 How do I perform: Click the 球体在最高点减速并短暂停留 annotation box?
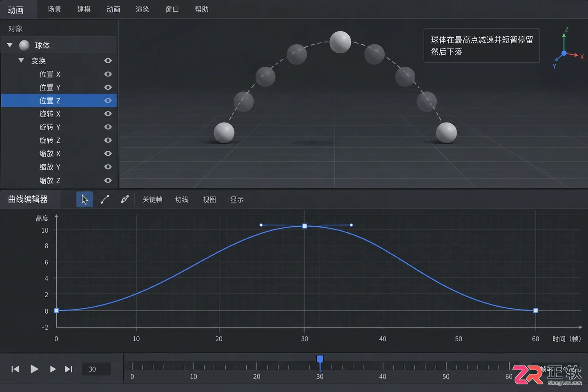coord(482,45)
